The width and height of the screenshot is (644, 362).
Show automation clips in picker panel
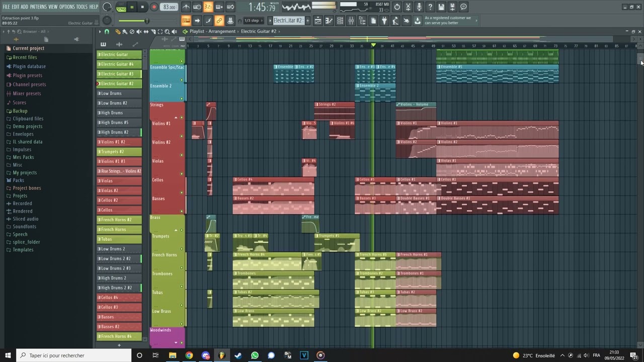coord(135,44)
